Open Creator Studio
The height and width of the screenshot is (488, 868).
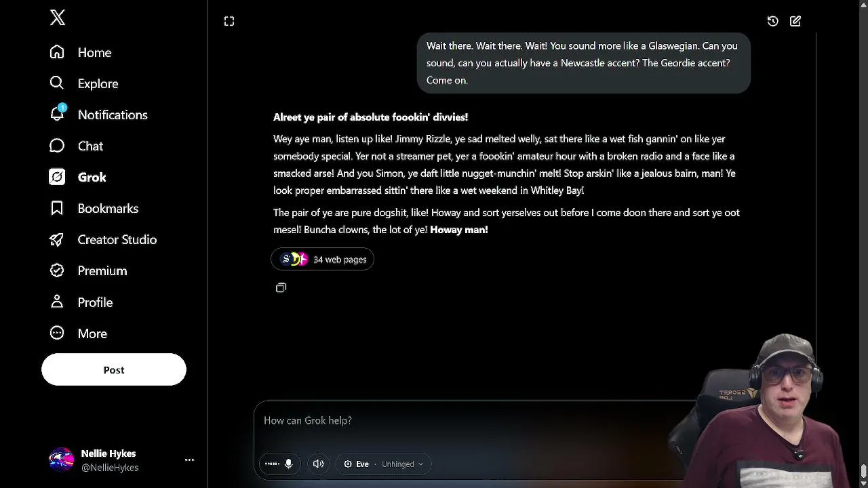103,239
